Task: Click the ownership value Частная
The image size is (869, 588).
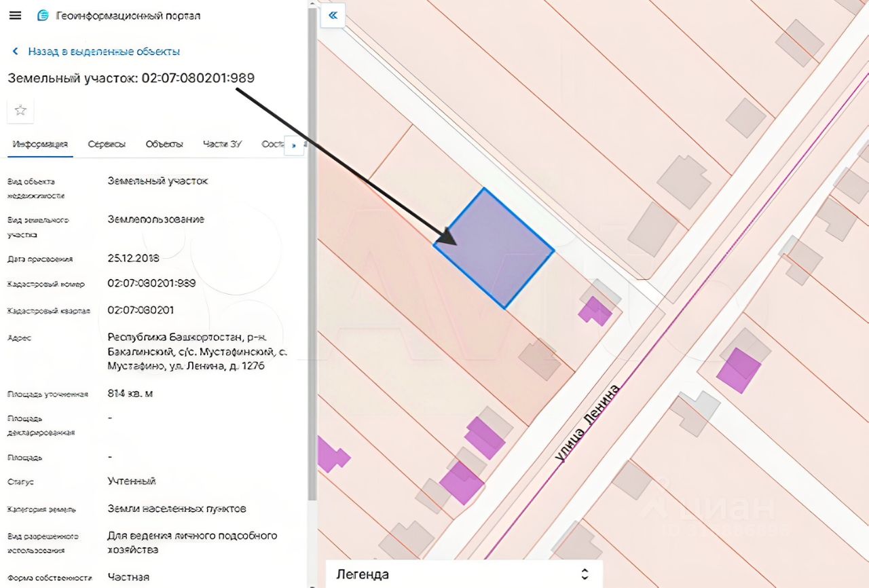Action: click(x=128, y=577)
